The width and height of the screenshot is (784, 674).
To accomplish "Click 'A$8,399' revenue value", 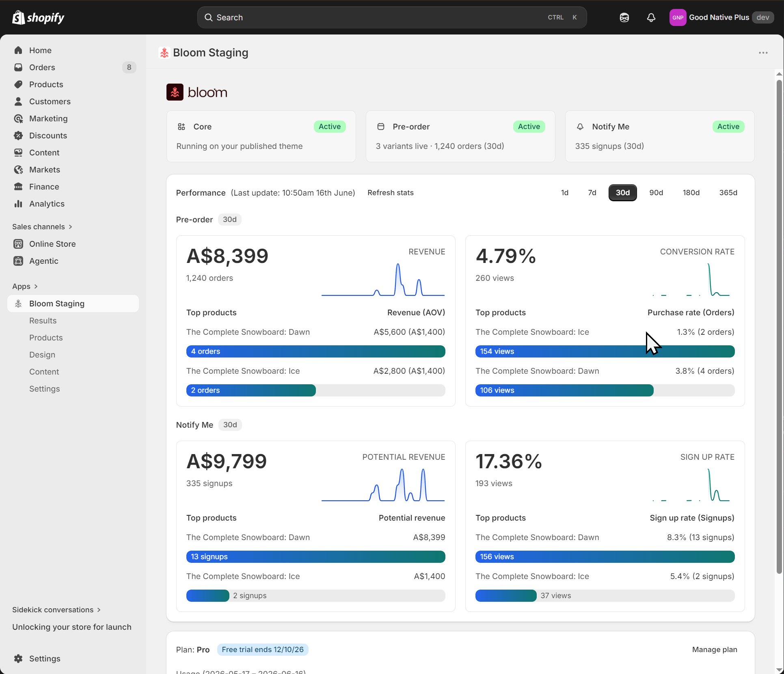I will [x=227, y=256].
